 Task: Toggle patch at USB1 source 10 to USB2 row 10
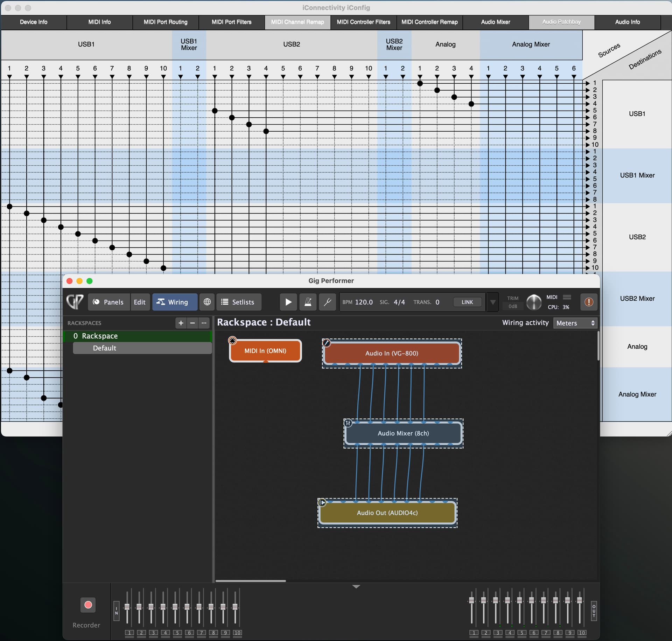pyautogui.click(x=163, y=268)
